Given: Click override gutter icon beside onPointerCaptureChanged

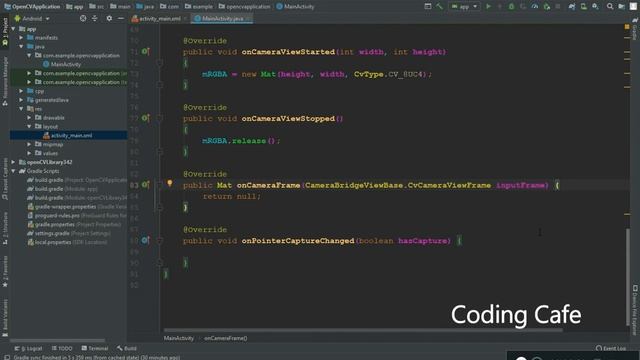Looking at the screenshot, I should [145, 240].
